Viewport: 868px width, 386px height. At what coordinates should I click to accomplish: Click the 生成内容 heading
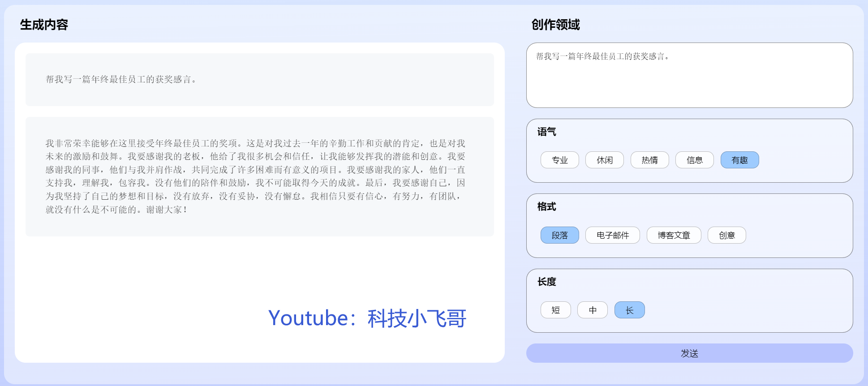(x=44, y=25)
